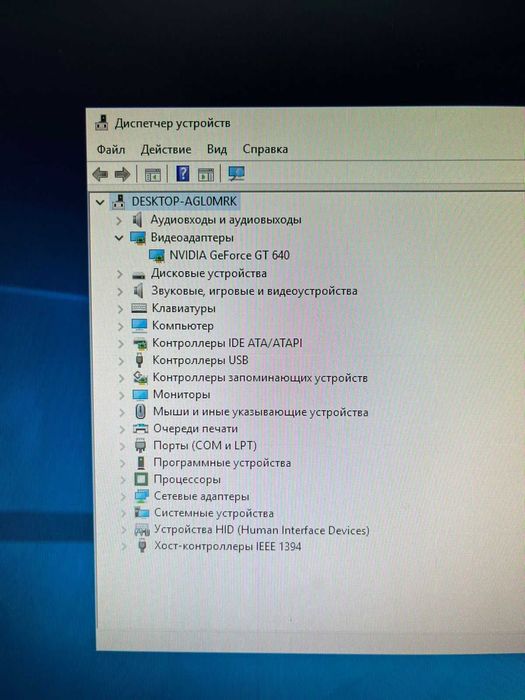525x700 pixels.
Task: Click the Диспетчер устройств window title text
Action: (172, 123)
